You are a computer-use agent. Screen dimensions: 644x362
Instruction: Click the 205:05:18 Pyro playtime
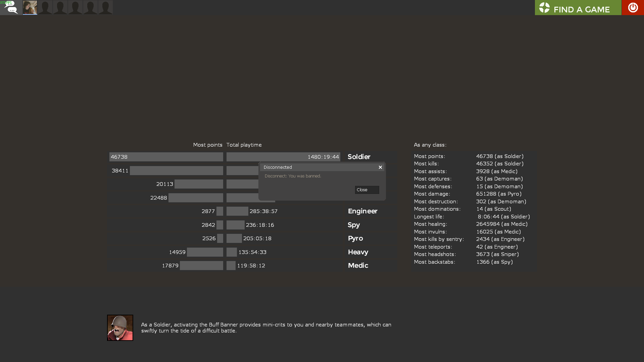coord(257,238)
